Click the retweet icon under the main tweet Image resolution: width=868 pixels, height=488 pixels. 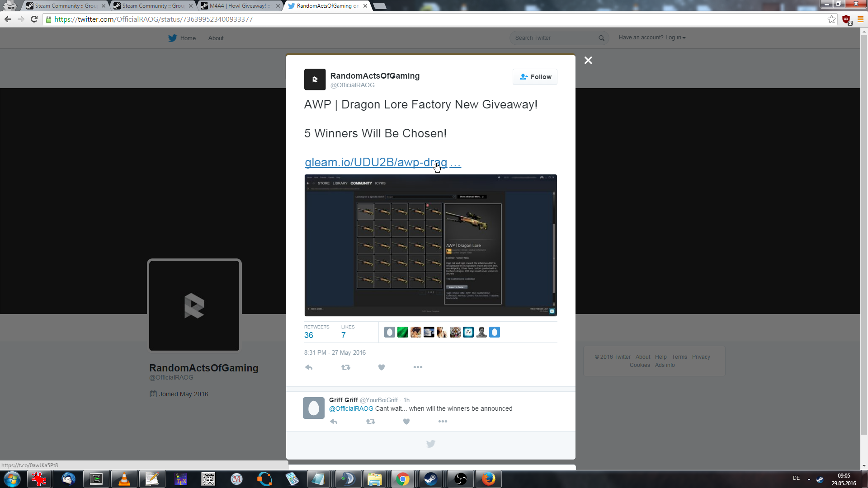tap(346, 367)
